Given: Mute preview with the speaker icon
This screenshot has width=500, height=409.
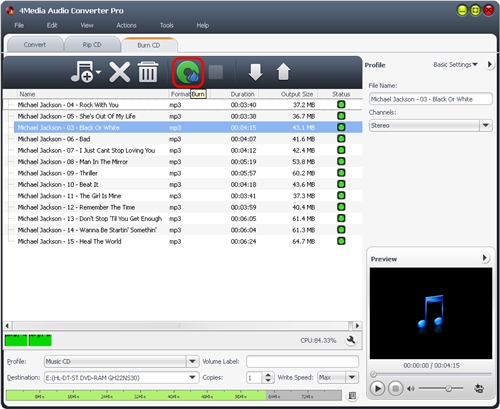Looking at the screenshot, I should tap(411, 389).
